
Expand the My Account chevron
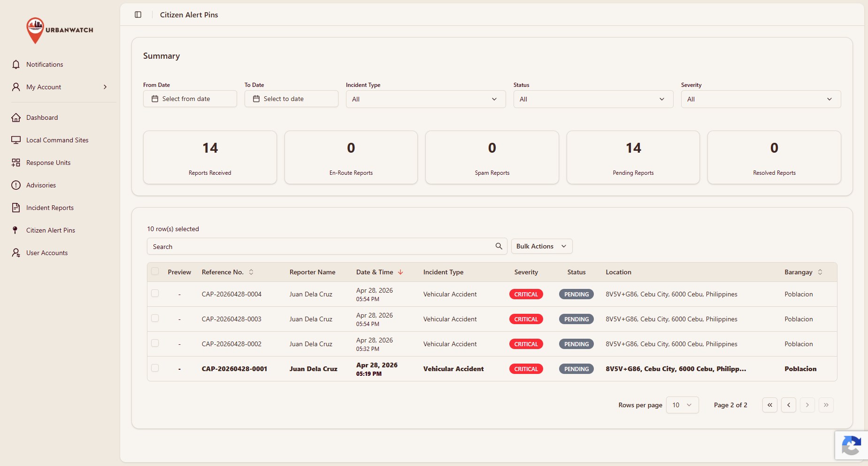click(105, 87)
